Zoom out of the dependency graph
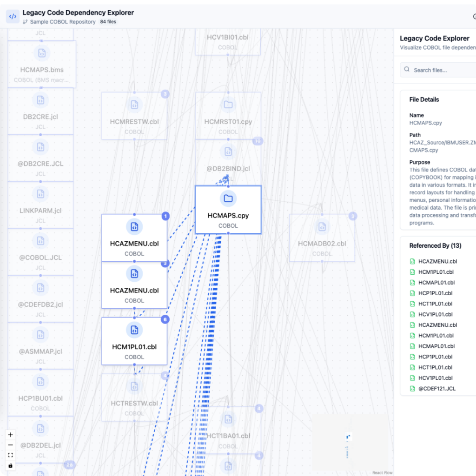The image size is (476, 476). coord(10,445)
